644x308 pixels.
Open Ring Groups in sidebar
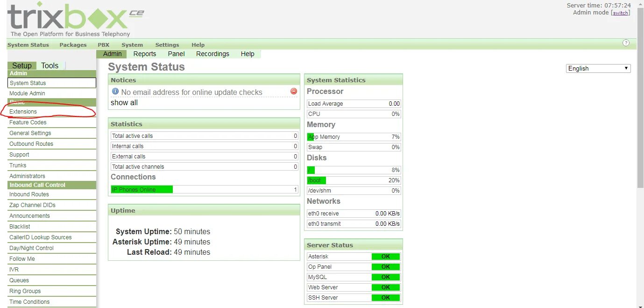click(x=52, y=291)
